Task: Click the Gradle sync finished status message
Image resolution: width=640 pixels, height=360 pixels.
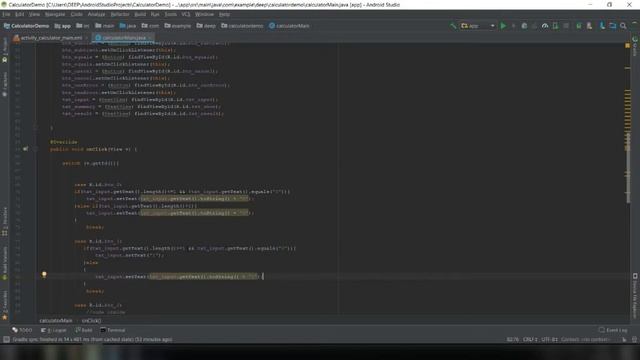Action: 92,340
